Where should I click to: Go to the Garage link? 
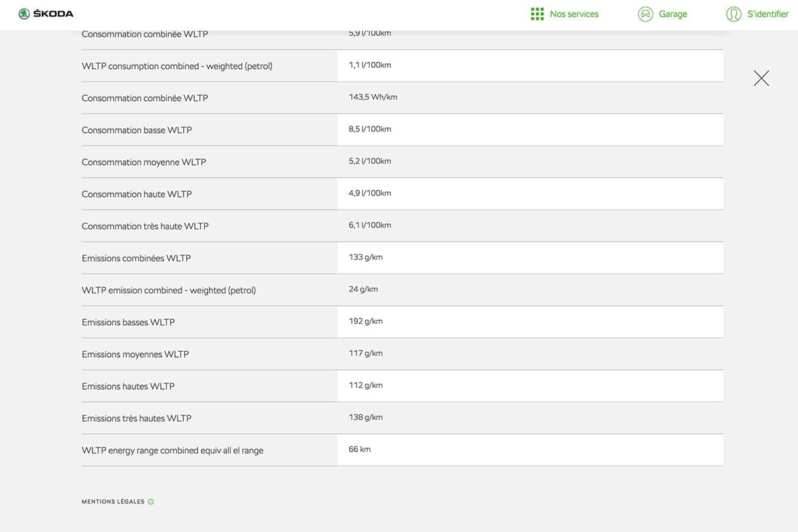[x=672, y=14]
